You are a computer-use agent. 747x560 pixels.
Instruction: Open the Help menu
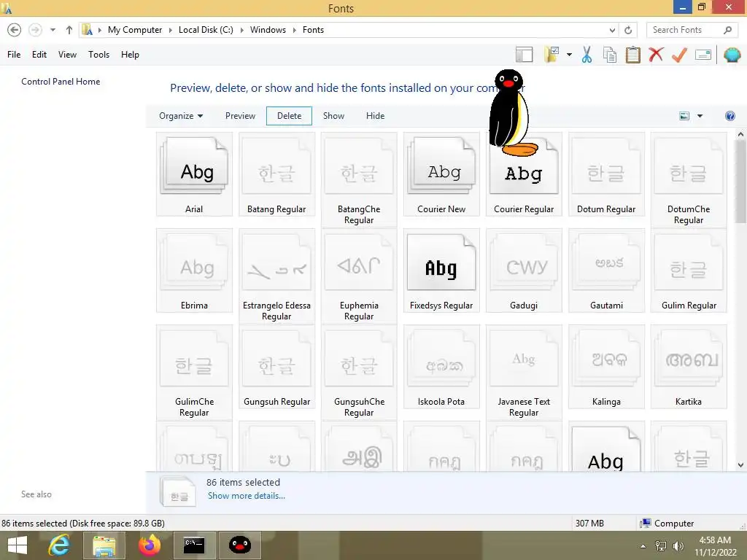pos(130,55)
